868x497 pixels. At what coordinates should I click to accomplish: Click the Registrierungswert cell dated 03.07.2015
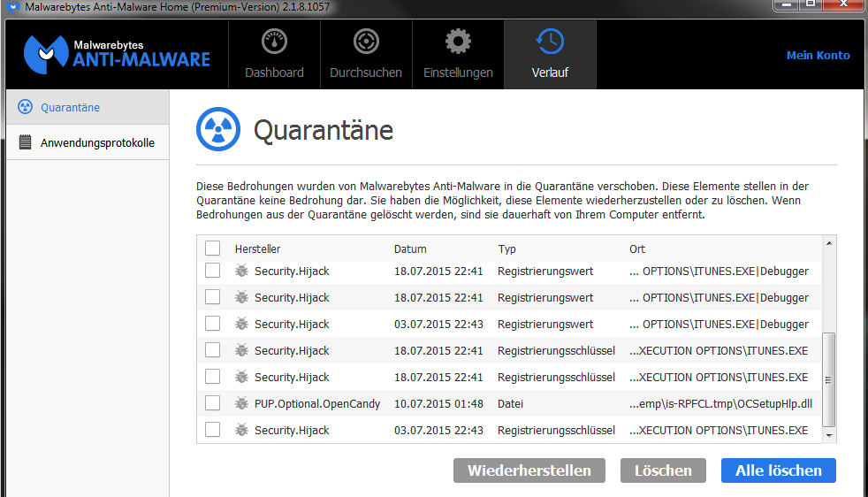tap(545, 325)
